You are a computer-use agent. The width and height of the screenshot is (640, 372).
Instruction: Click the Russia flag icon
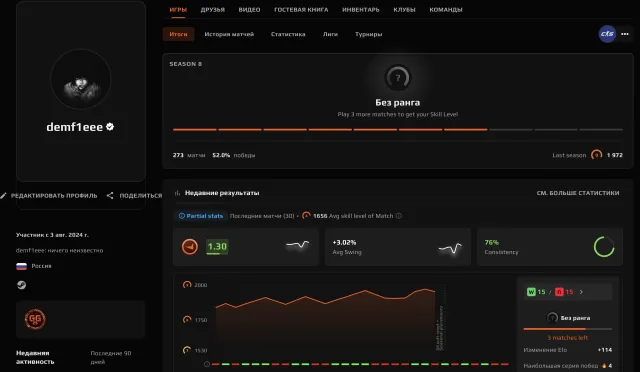point(21,266)
